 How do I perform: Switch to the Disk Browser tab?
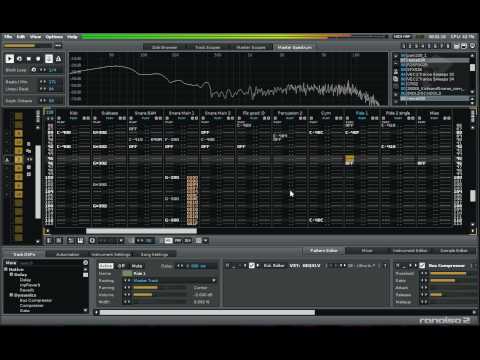(x=164, y=47)
